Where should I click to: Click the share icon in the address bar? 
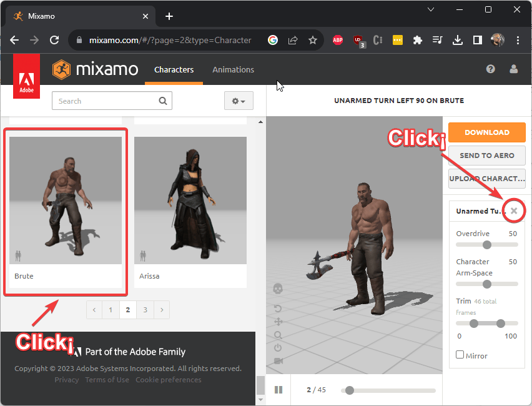(293, 40)
